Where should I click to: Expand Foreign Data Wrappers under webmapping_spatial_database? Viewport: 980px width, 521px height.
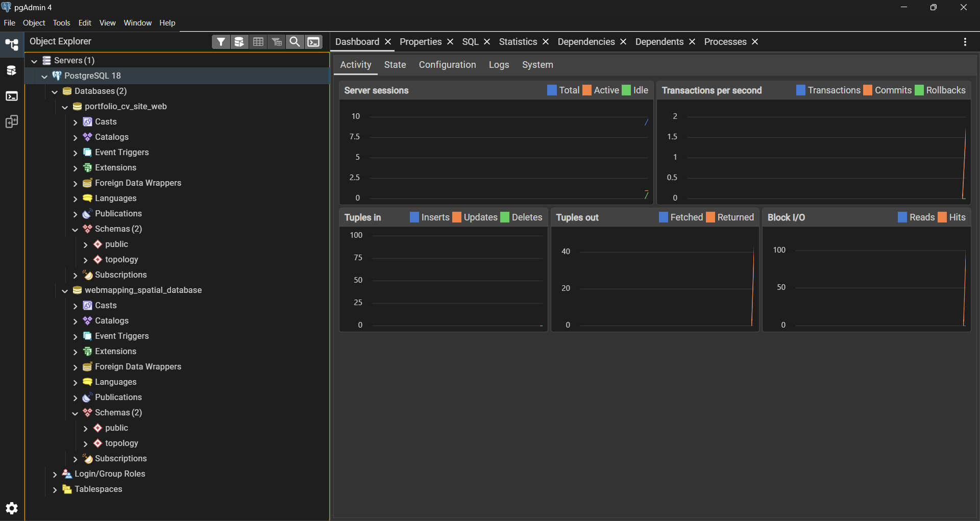pos(75,367)
